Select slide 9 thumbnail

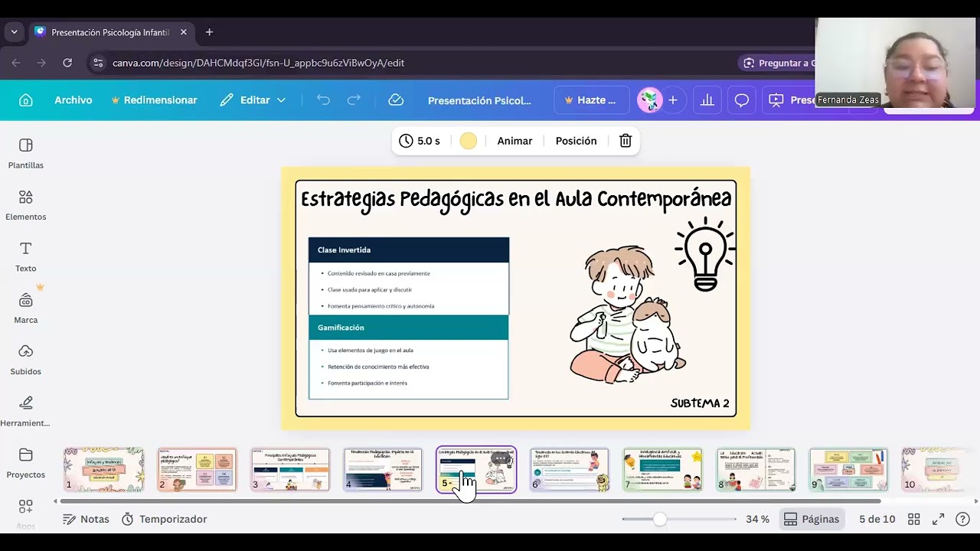pyautogui.click(x=849, y=470)
